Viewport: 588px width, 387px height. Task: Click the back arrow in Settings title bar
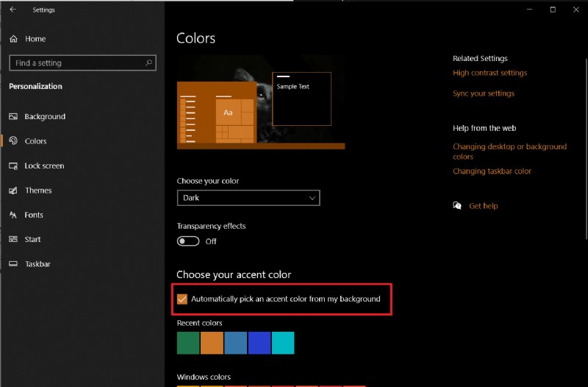[13, 10]
